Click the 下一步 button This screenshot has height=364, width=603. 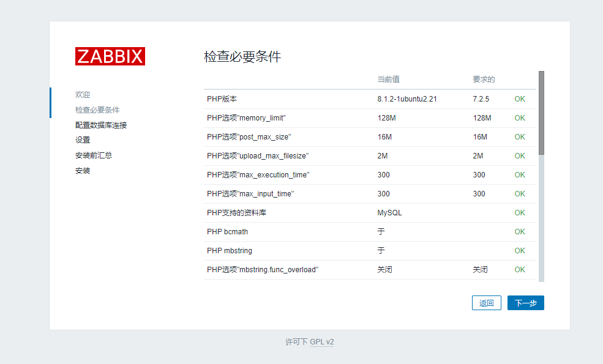pyautogui.click(x=525, y=302)
